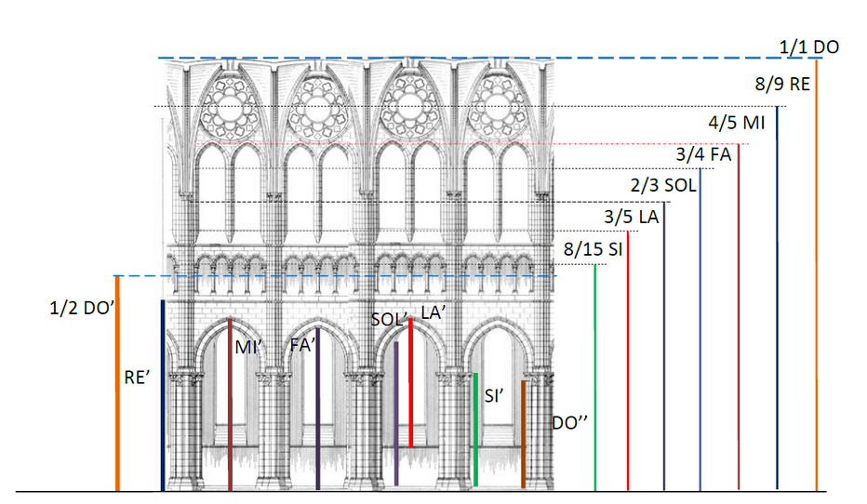Click the '2/3 SOL' label
Image resolution: width=867 pixels, height=504 pixels.
[663, 184]
